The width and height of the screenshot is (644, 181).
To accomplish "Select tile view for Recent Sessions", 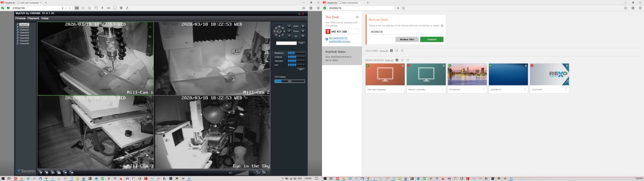I will tap(397, 60).
